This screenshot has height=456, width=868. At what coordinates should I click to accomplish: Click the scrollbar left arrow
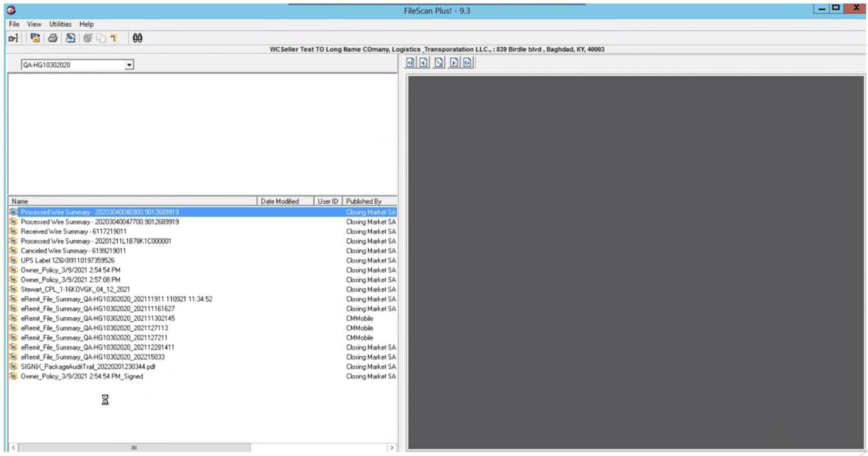point(13,447)
